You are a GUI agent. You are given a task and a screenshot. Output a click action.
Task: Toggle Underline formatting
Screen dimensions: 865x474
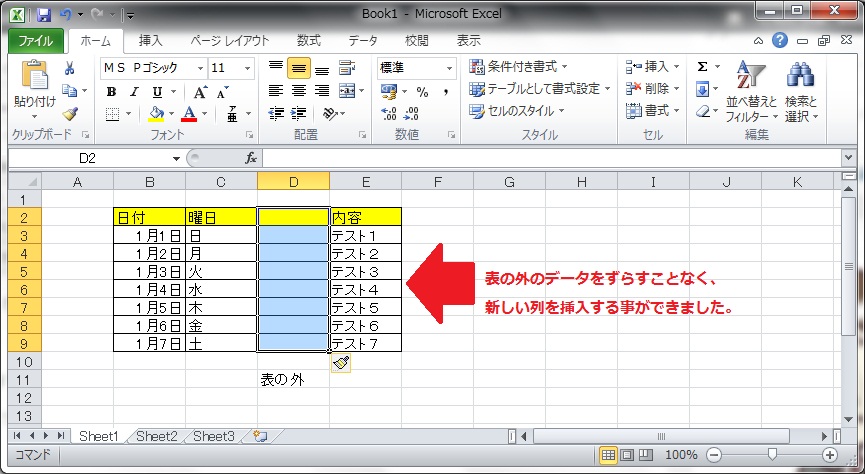point(157,92)
